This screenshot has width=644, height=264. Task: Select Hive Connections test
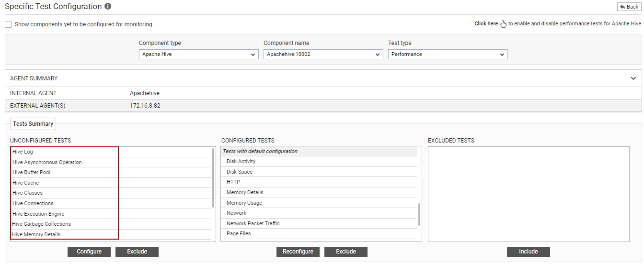[x=111, y=203]
